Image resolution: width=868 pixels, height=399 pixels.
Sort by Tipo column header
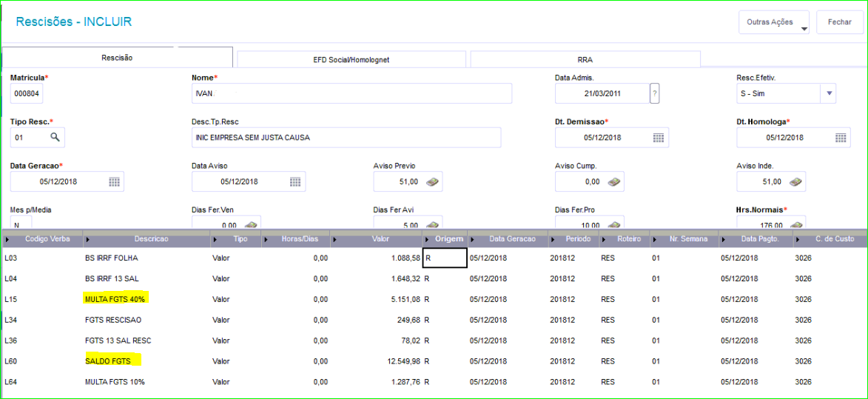236,238
